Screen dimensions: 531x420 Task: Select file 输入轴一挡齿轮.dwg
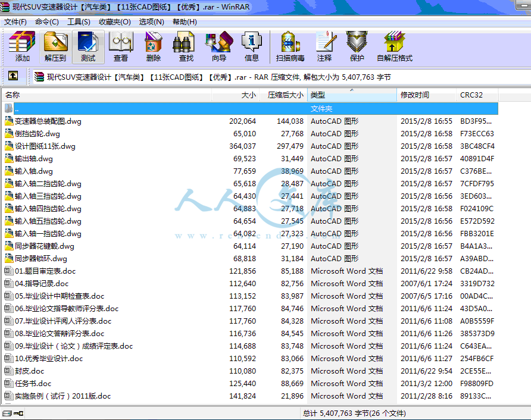(x=48, y=234)
